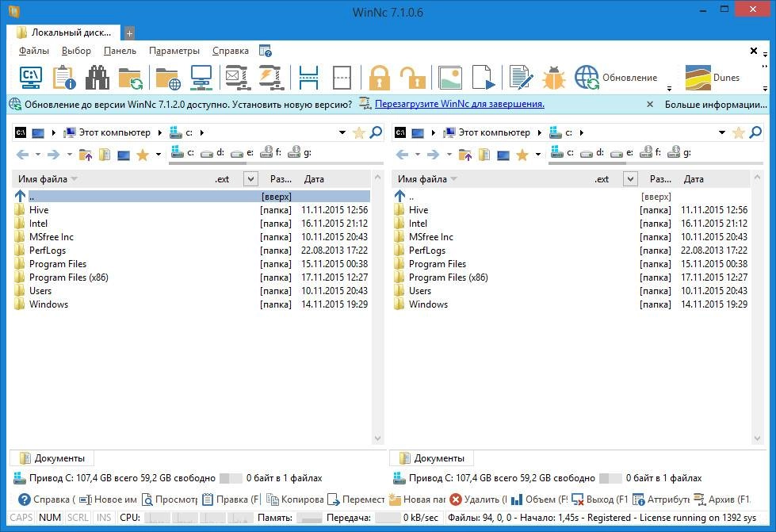Image resolution: width=776 pixels, height=532 pixels.
Task: Click the clipboard info toolbar icon
Action: coord(64,78)
